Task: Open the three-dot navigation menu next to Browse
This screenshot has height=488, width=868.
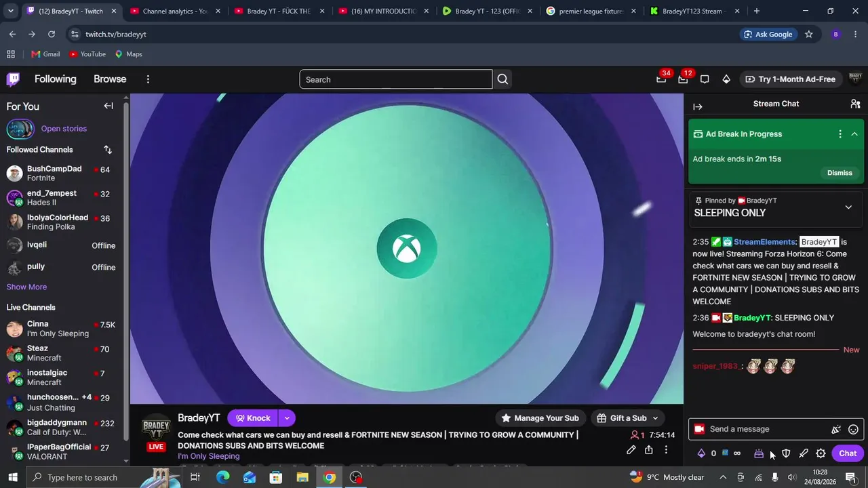Action: [x=148, y=79]
